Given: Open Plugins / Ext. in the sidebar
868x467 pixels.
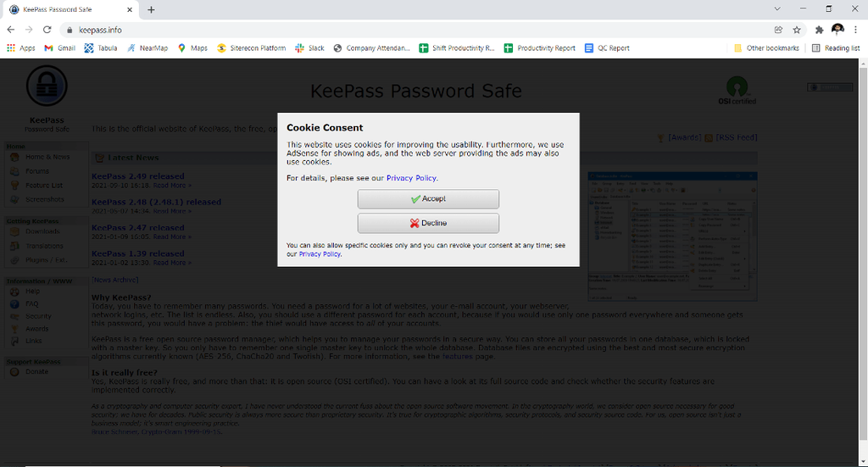Looking at the screenshot, I should tap(46, 260).
